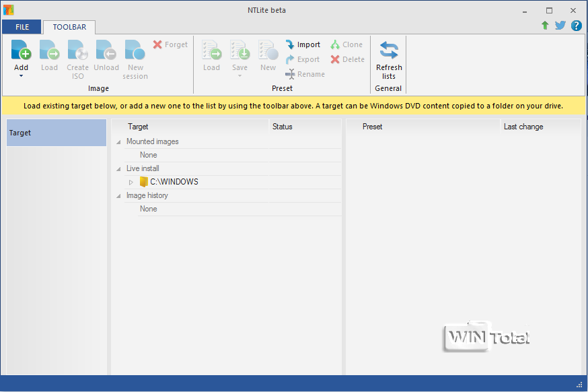Maximize the NTLite window
The image size is (588, 392).
[549, 11]
